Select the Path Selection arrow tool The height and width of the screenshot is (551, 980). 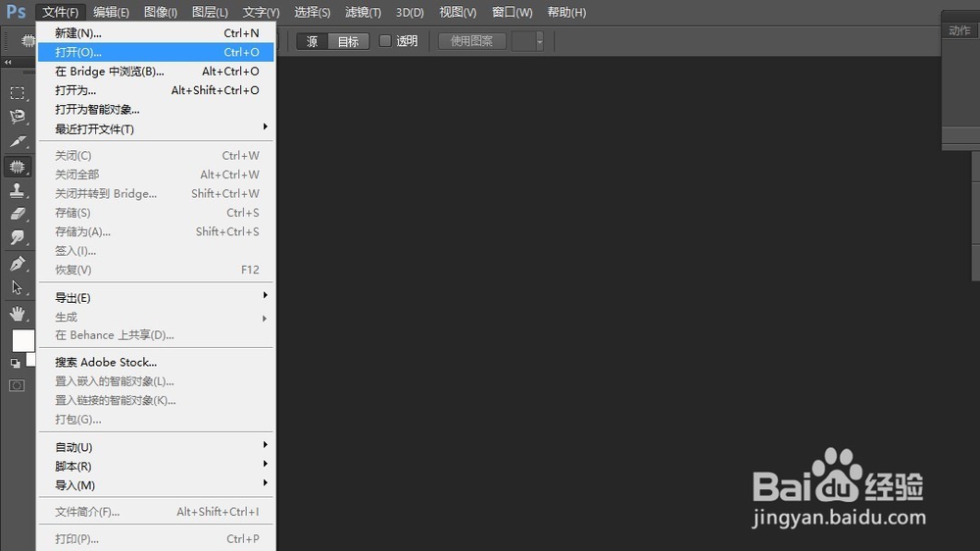[18, 287]
